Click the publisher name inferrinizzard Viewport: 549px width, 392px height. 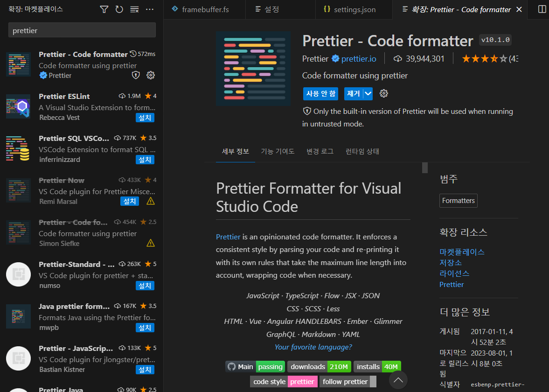click(60, 160)
